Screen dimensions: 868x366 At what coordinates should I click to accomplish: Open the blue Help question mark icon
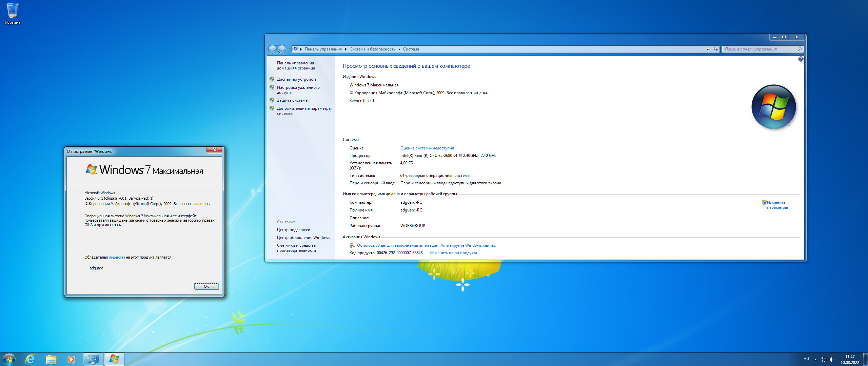point(801,59)
